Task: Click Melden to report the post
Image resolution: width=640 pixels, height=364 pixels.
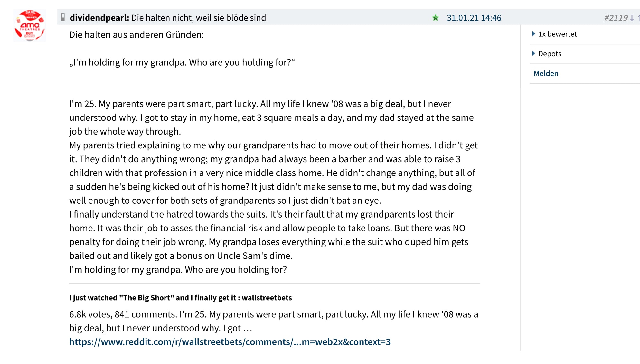Action: click(546, 73)
